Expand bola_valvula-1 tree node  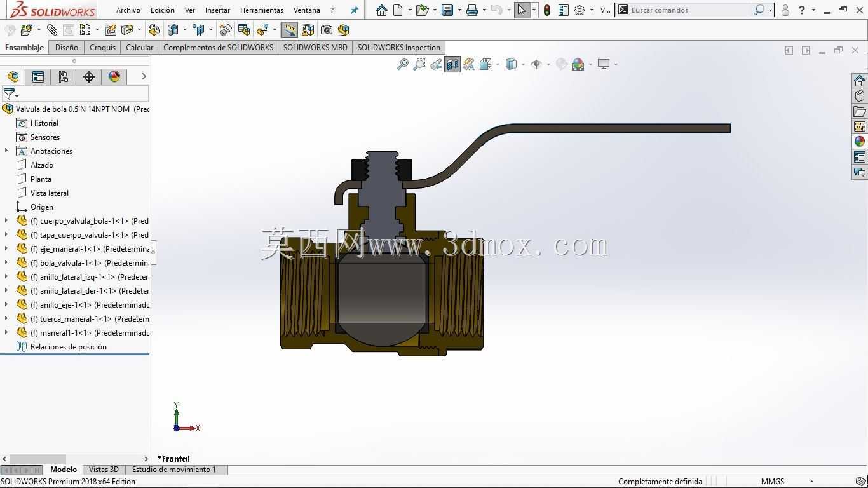coord(6,263)
